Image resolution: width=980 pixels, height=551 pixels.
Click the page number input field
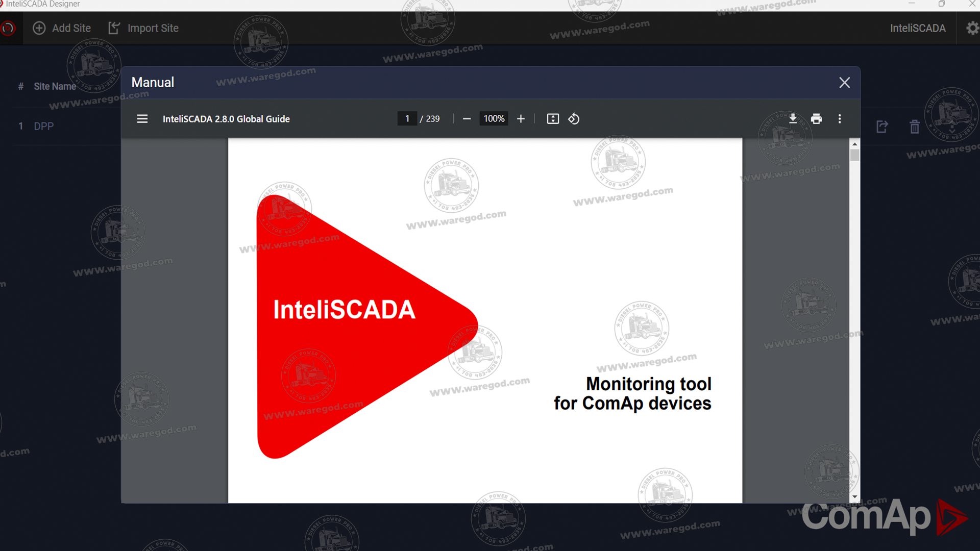click(407, 119)
